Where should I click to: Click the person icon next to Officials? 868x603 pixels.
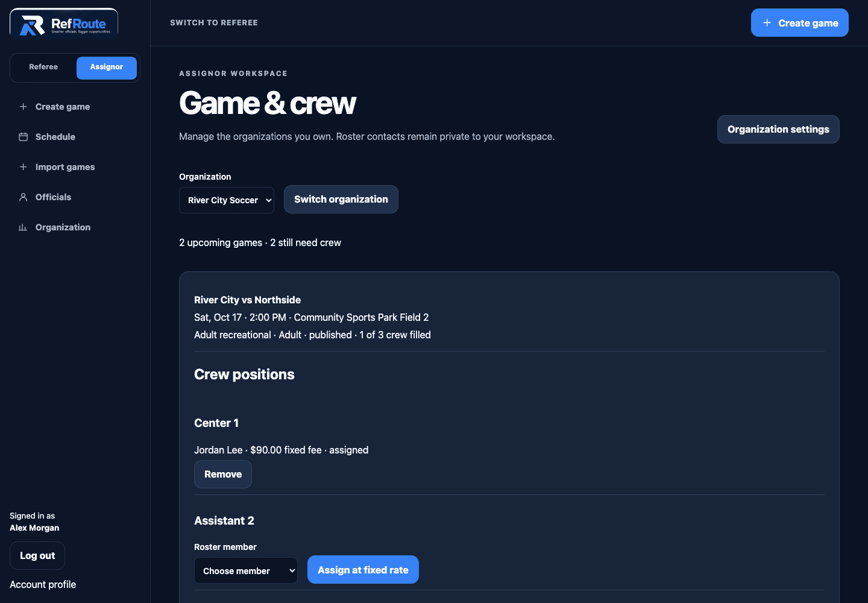[x=23, y=197]
